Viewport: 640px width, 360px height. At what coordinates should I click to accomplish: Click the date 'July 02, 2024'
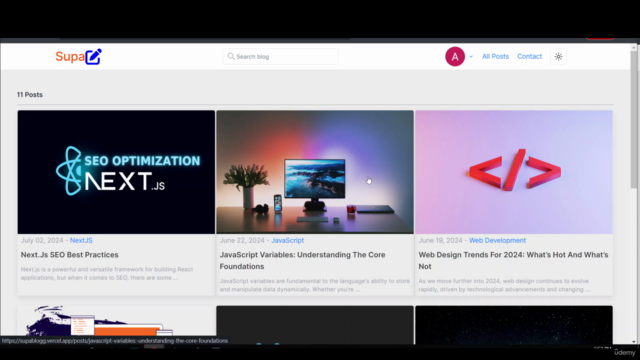coord(42,240)
